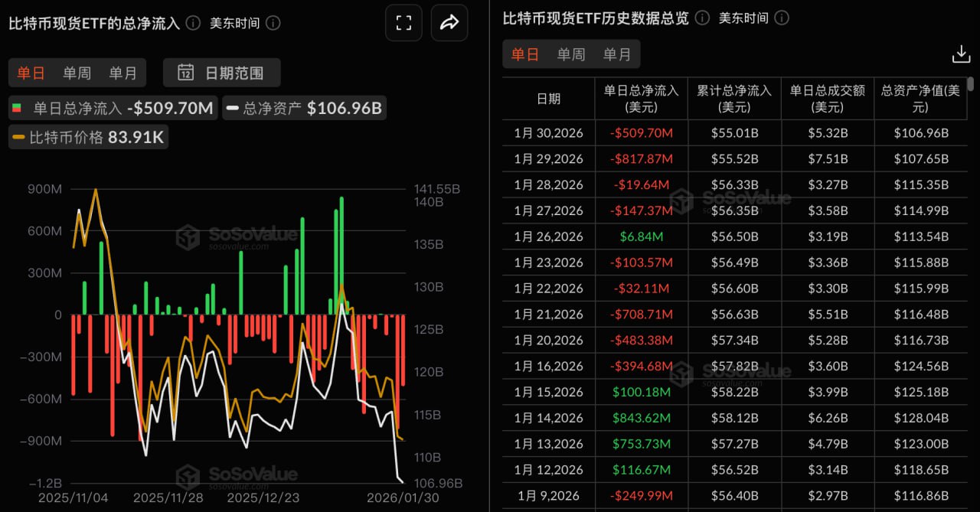Click the table's vertical scrollbar

click(x=971, y=84)
